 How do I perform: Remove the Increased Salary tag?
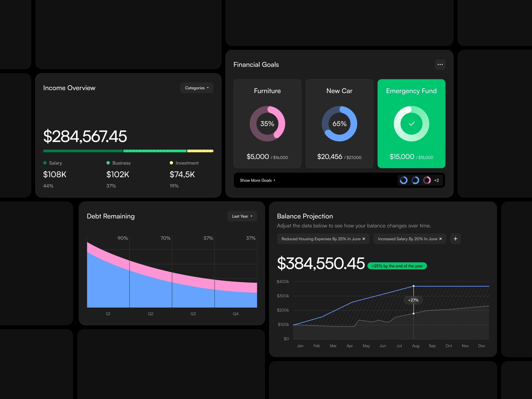440,239
